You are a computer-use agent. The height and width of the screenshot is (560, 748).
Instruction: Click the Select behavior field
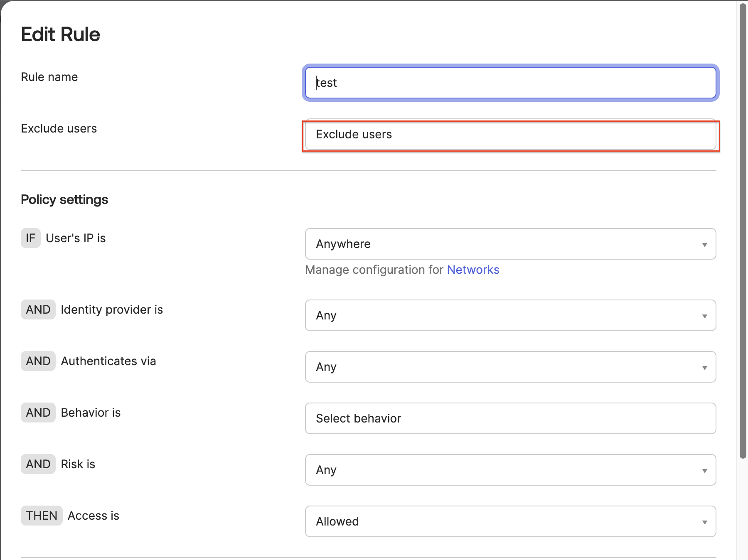[510, 418]
